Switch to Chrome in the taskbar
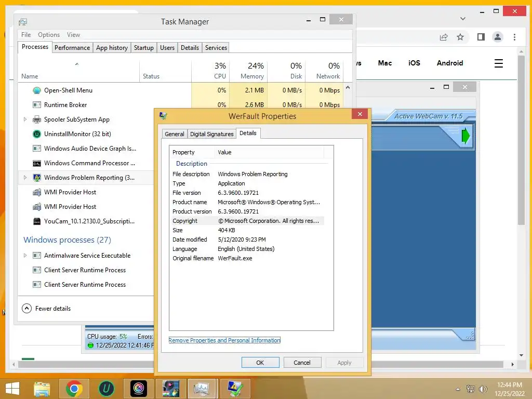Image resolution: width=532 pixels, height=399 pixels. (74, 389)
